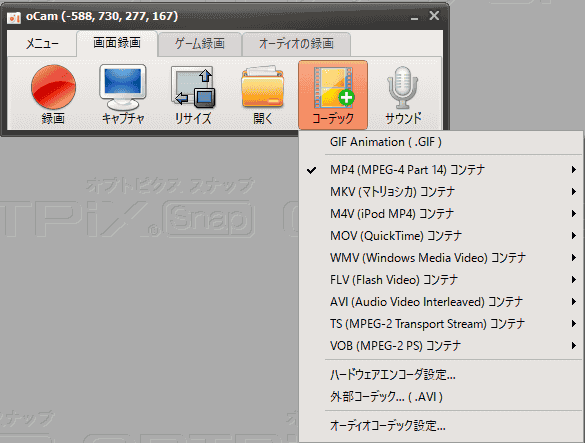Open the サウンド microphone settings
Screen dimensions: 585x443
(403, 95)
